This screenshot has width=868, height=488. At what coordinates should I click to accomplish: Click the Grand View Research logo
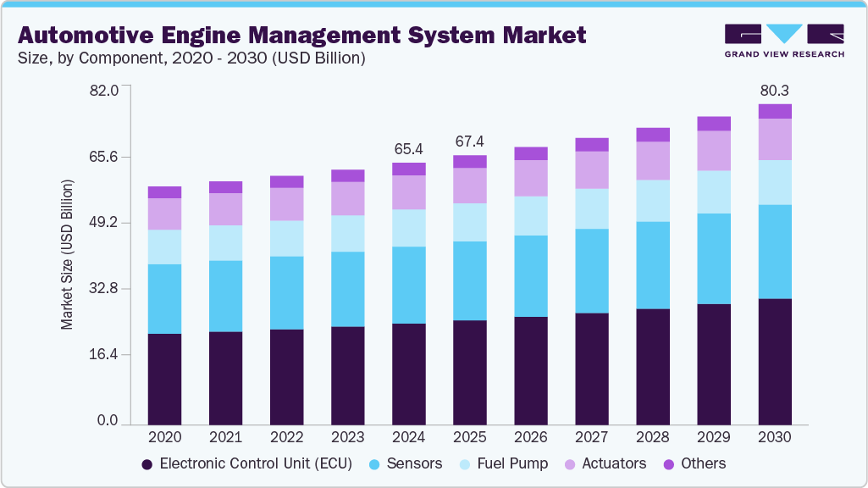[784, 40]
